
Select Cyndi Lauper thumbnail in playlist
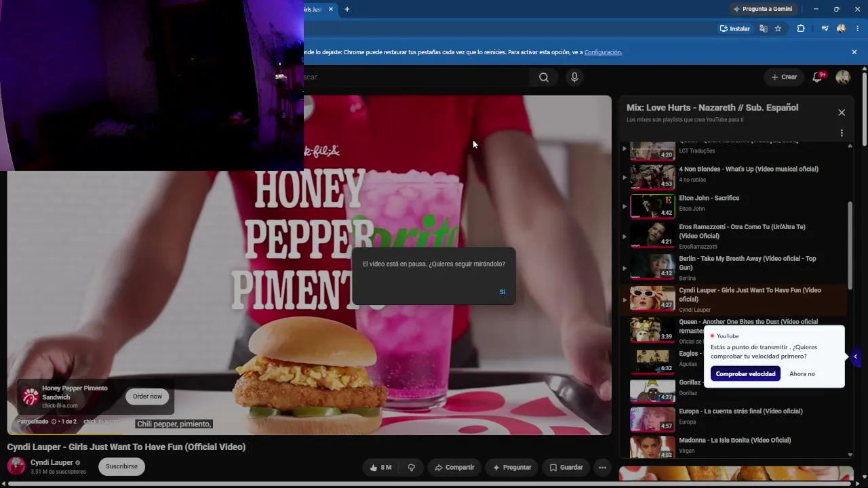pos(652,298)
